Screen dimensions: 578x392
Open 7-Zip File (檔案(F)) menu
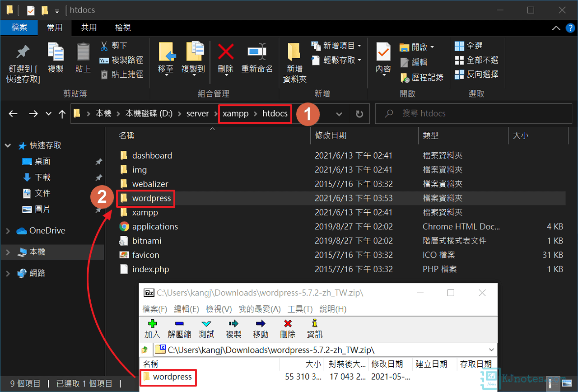click(155, 309)
